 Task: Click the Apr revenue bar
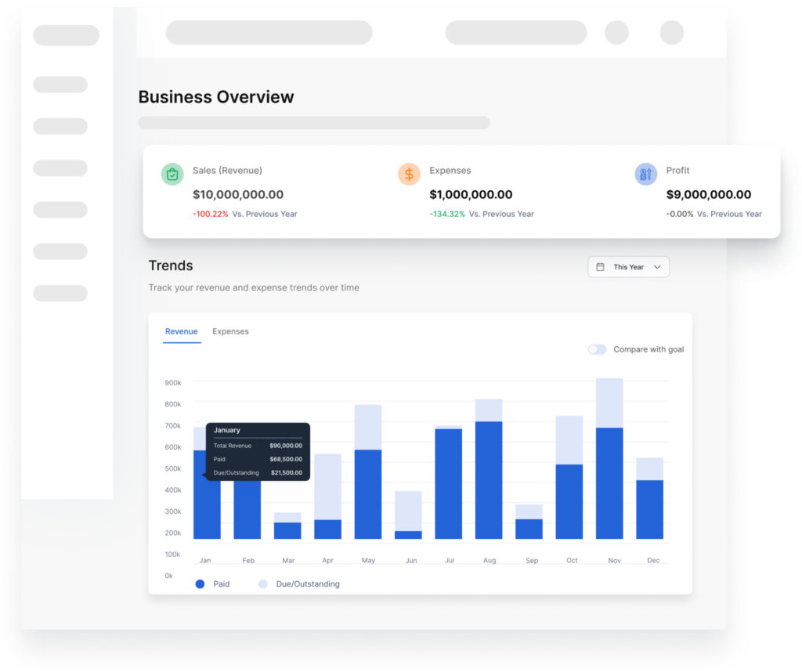pos(328,496)
